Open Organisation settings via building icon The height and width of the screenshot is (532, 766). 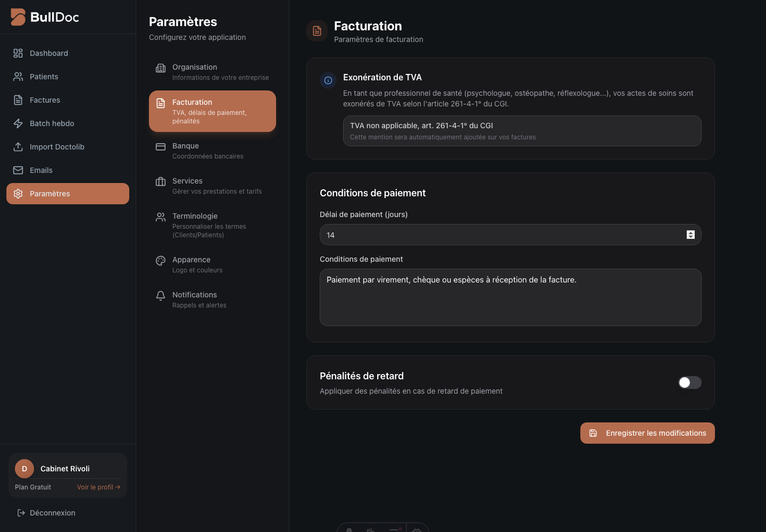click(x=161, y=68)
